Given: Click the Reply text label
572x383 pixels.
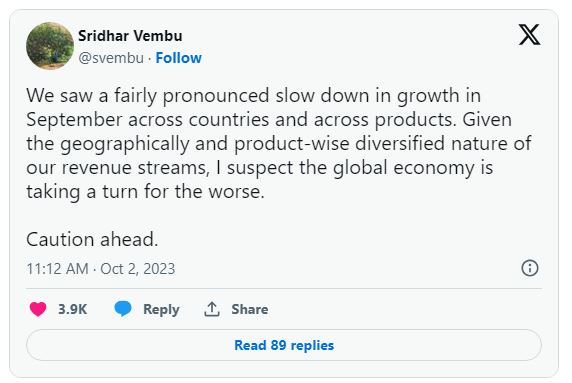Looking at the screenshot, I should 161,309.
